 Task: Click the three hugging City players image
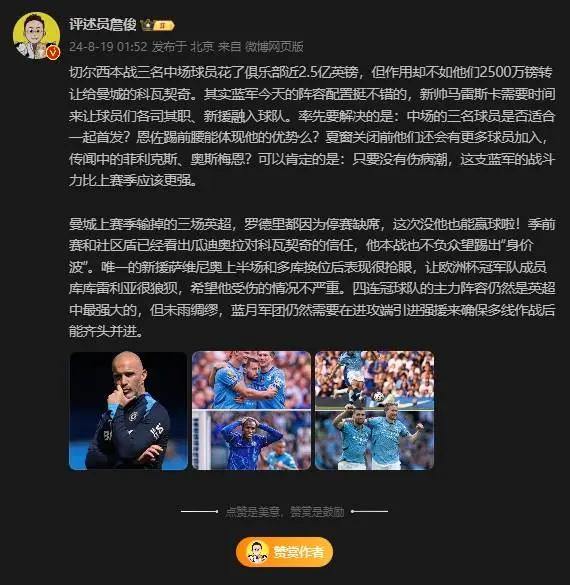click(251, 380)
